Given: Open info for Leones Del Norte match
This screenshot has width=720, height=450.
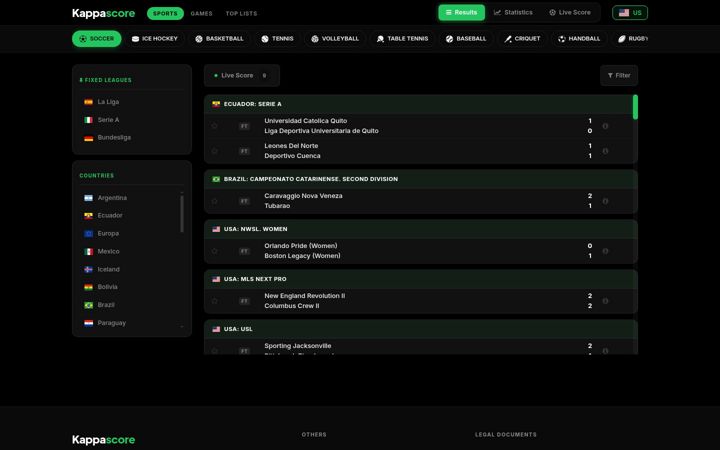Looking at the screenshot, I should 605,151.
